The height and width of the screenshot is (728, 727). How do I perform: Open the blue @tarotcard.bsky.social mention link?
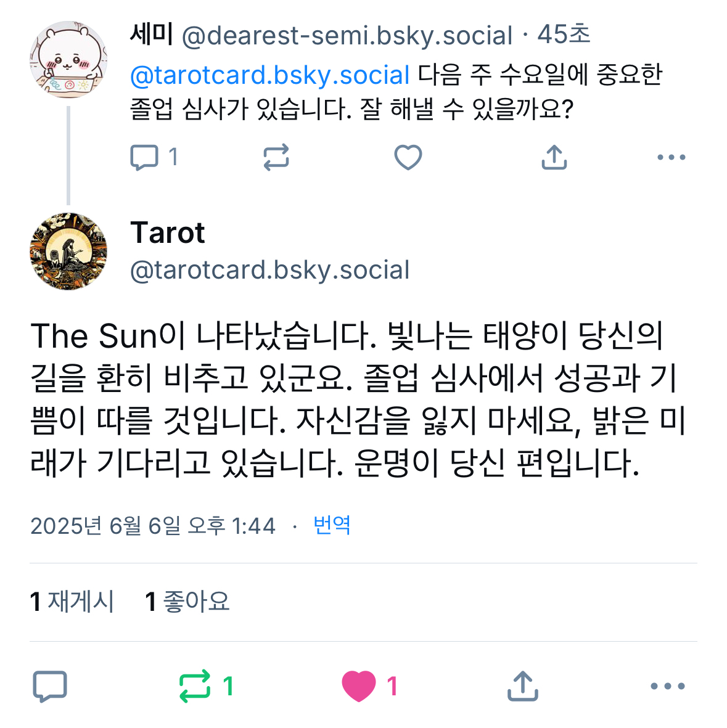270,75
